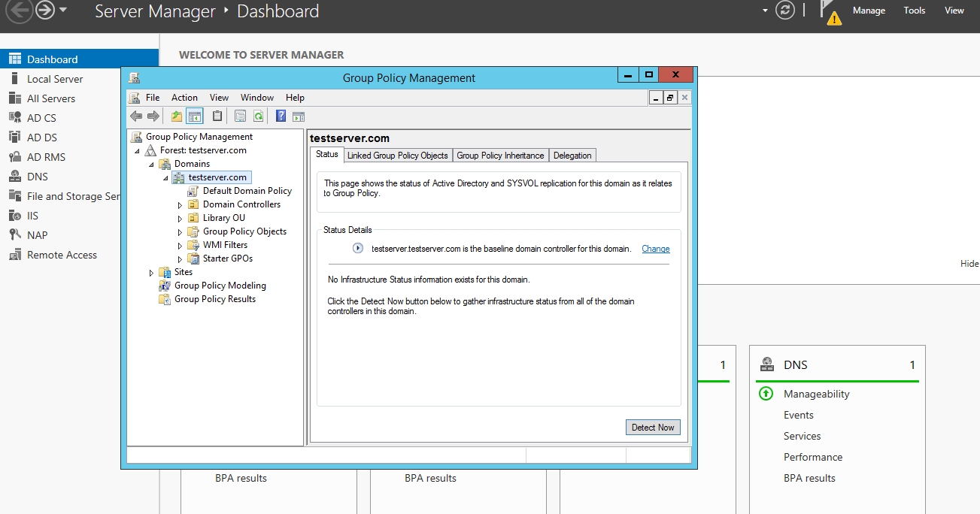
Task: Expand the Group Policy Objects node
Action: pyautogui.click(x=180, y=232)
